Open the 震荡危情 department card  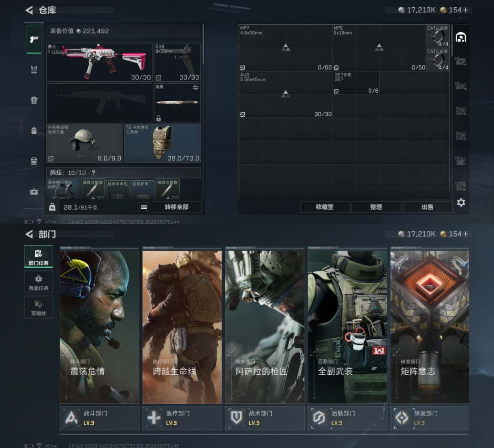pyautogui.click(x=100, y=325)
